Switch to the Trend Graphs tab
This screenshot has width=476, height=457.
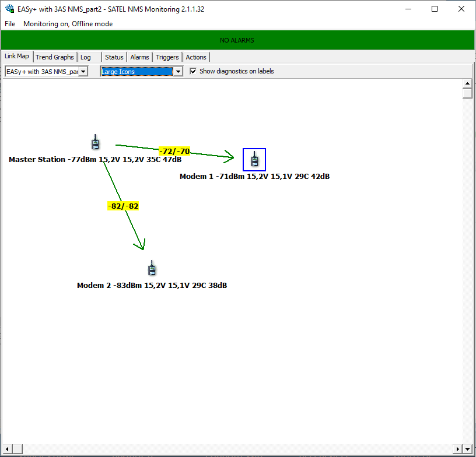55,57
